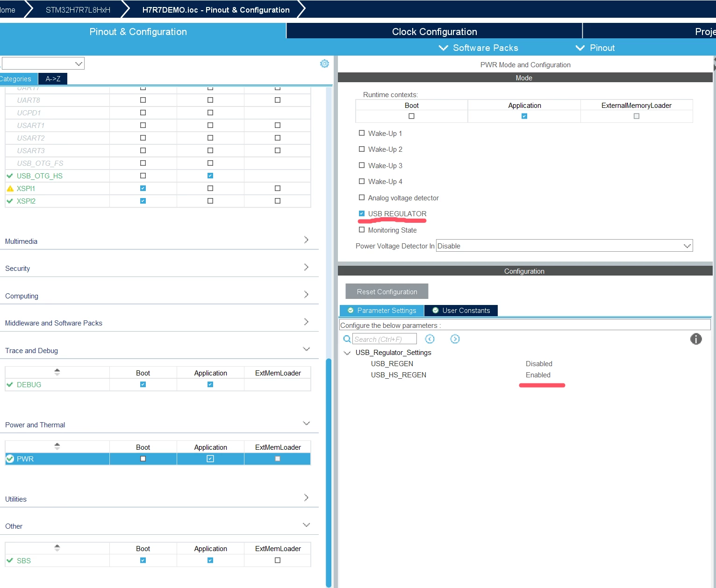Screen dimensions: 716x588
Task: Check the Monitoring State option
Action: tap(362, 230)
